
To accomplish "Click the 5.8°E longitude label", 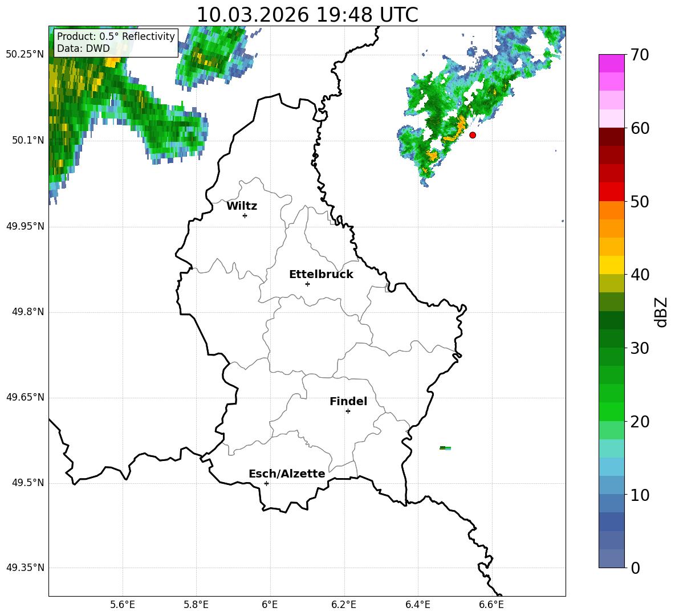I will (x=196, y=605).
